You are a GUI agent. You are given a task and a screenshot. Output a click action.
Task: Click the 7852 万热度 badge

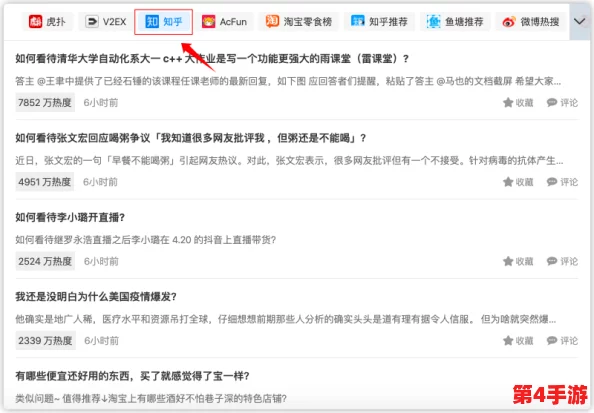(x=45, y=102)
